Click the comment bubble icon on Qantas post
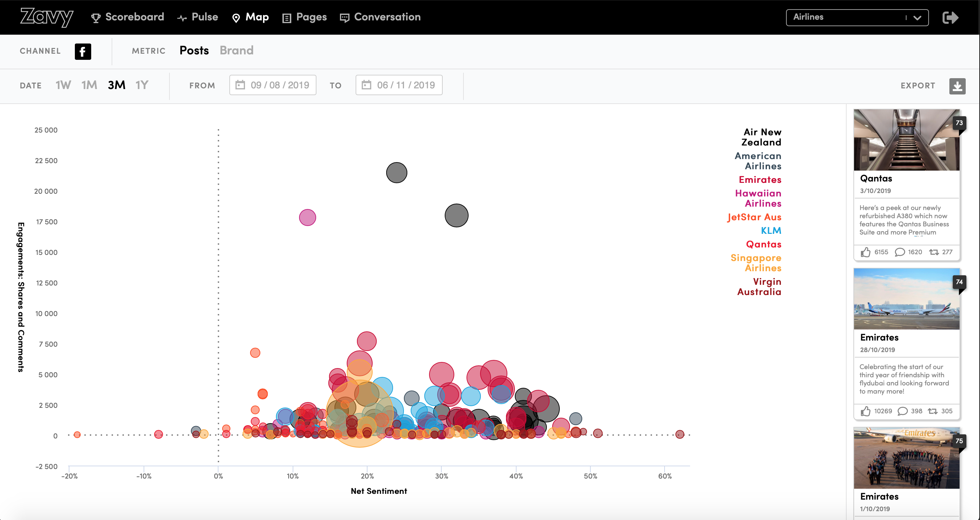Viewport: 980px width, 520px height. tap(899, 252)
